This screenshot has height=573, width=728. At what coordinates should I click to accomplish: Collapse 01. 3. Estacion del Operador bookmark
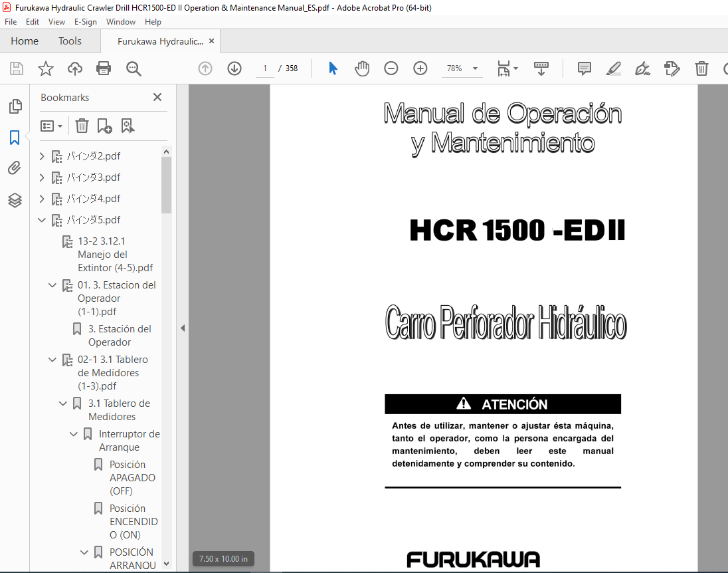click(x=52, y=285)
